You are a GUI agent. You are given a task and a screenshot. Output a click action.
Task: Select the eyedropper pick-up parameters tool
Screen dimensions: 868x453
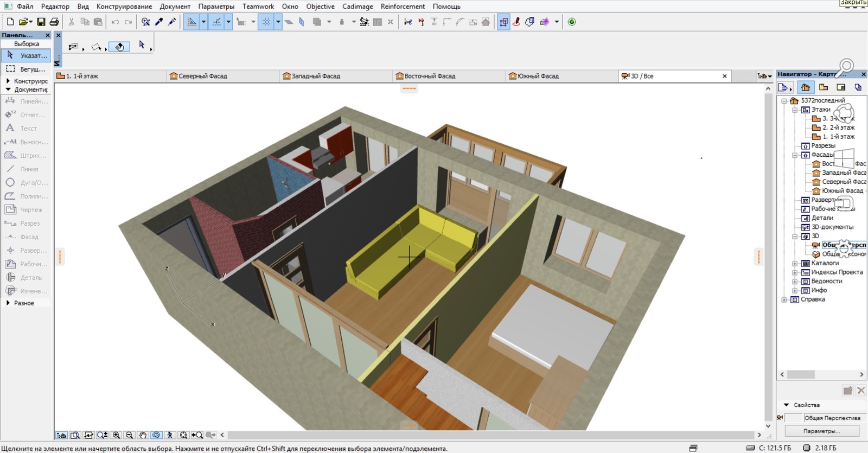click(159, 22)
